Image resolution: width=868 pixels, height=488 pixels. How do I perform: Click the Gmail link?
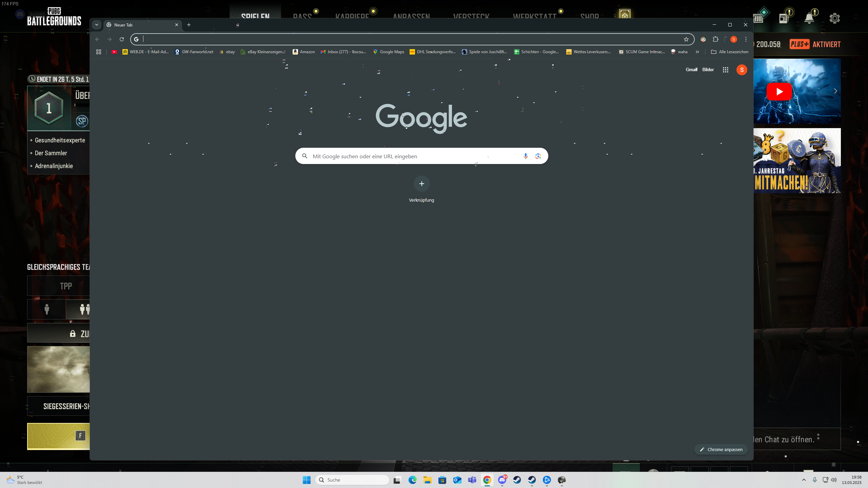tap(691, 69)
